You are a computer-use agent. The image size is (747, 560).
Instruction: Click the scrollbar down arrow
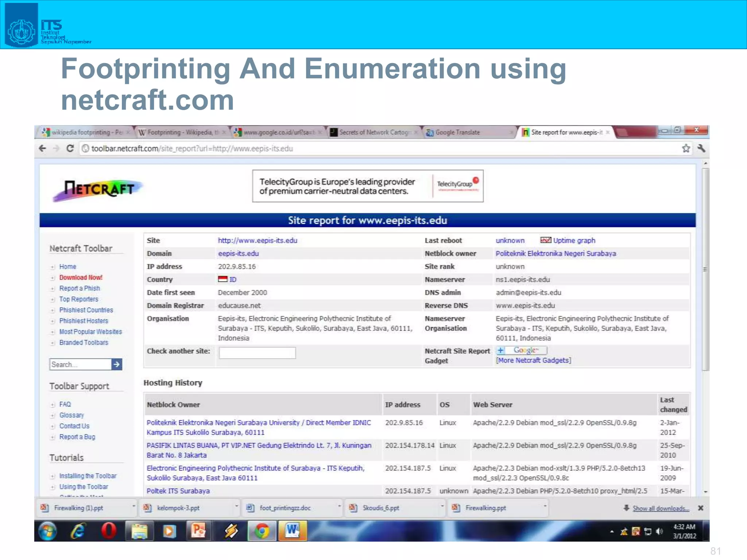705,491
